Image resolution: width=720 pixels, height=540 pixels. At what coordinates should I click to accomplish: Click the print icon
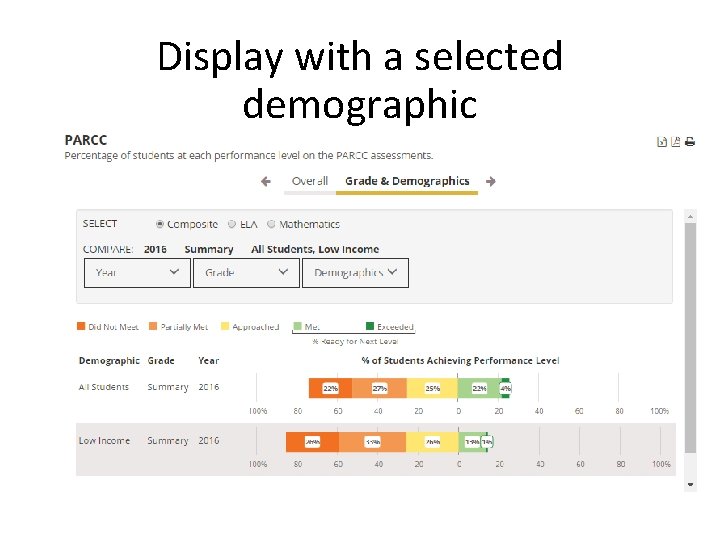(690, 142)
